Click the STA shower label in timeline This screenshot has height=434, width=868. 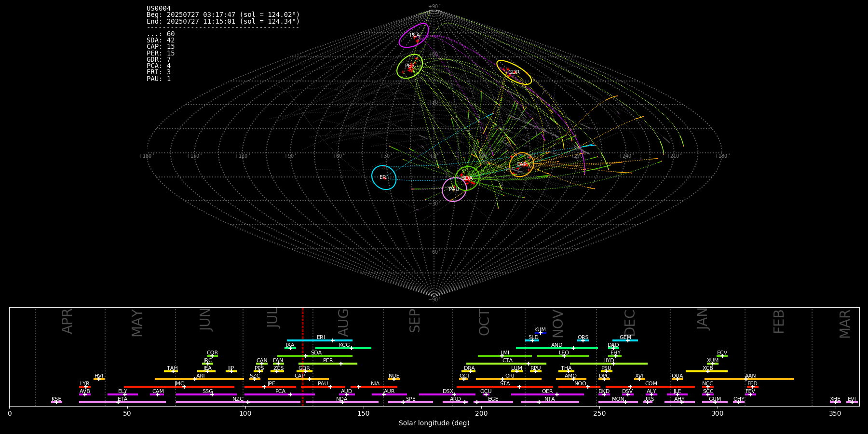[x=505, y=384]
